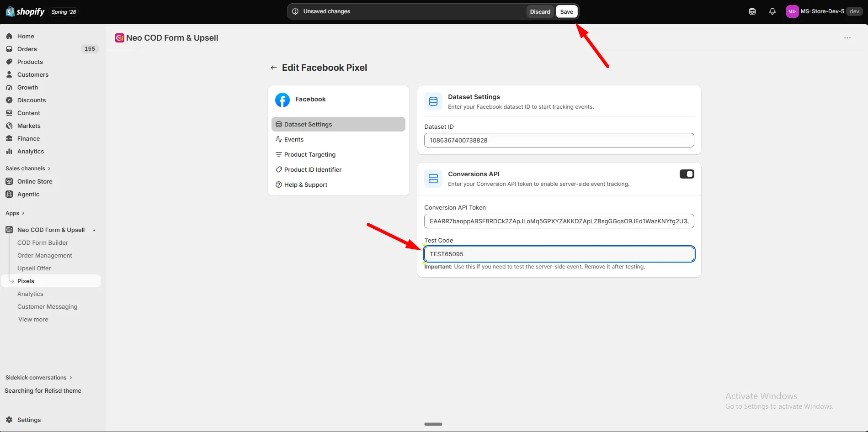Click the Finance bank icon
This screenshot has width=868, height=432.
9,138
